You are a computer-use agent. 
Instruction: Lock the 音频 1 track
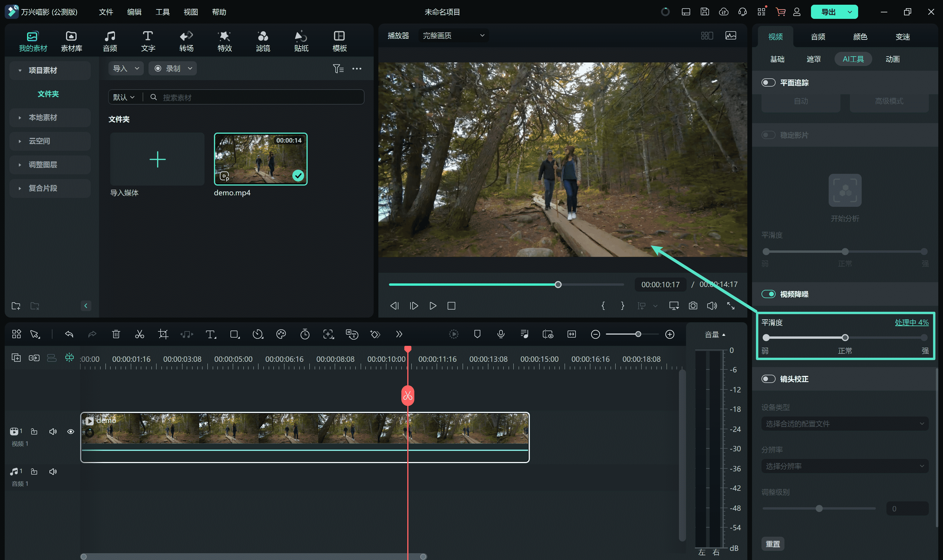34,472
